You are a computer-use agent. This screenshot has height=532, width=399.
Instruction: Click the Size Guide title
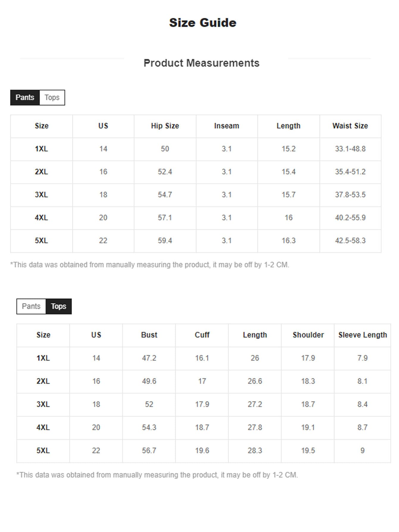pyautogui.click(x=203, y=23)
